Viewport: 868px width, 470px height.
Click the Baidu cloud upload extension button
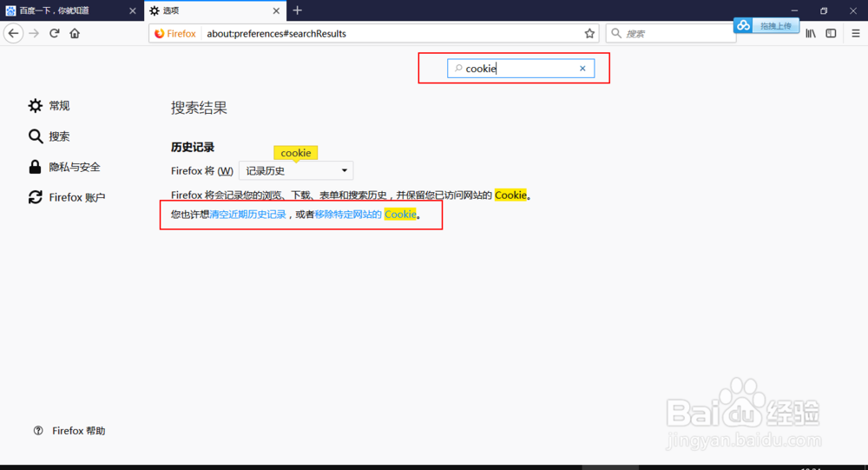[x=766, y=25]
